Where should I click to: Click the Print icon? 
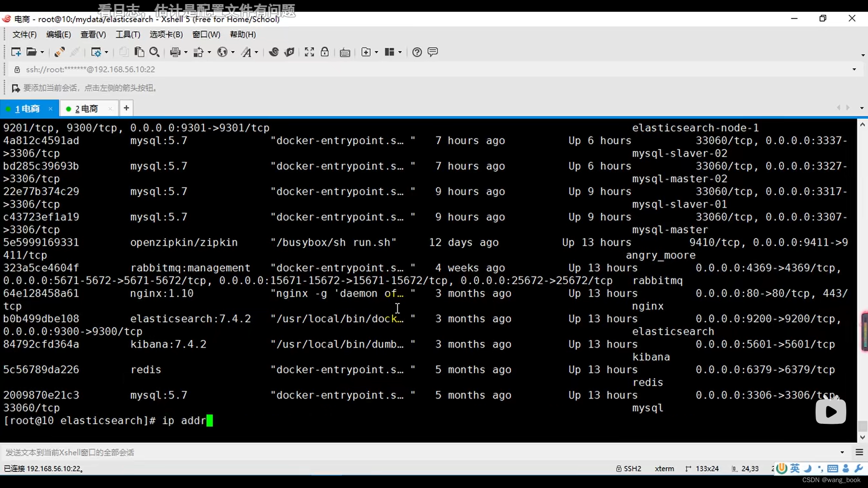175,52
